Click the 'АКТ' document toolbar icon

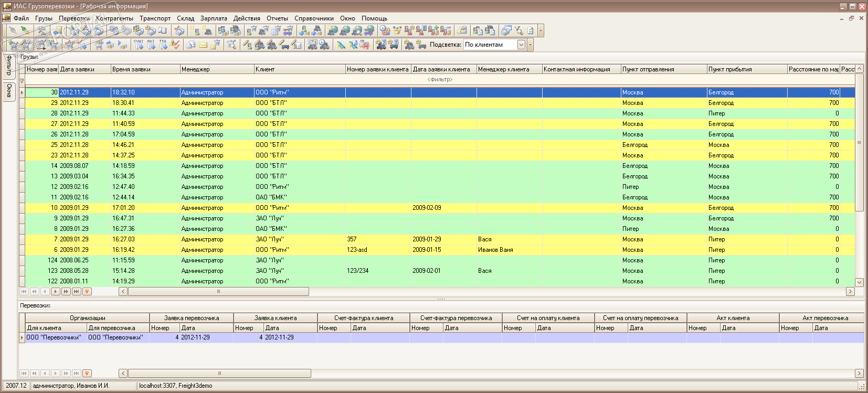click(151, 45)
